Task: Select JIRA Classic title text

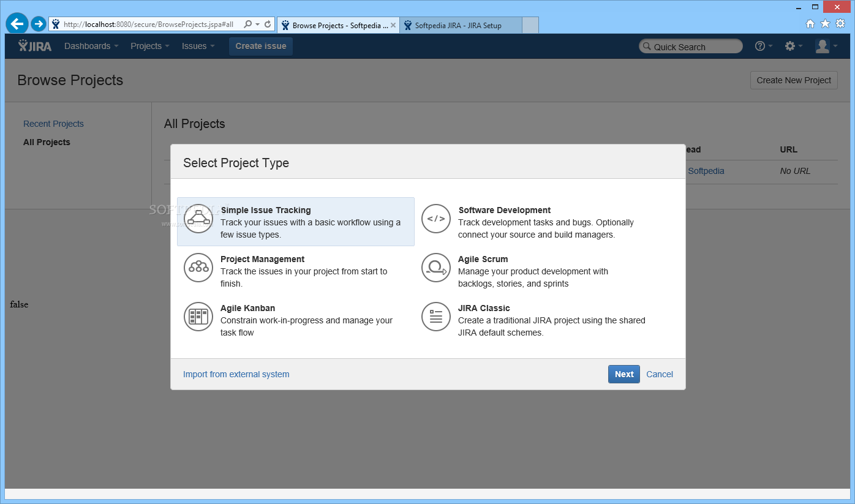Action: tap(484, 308)
